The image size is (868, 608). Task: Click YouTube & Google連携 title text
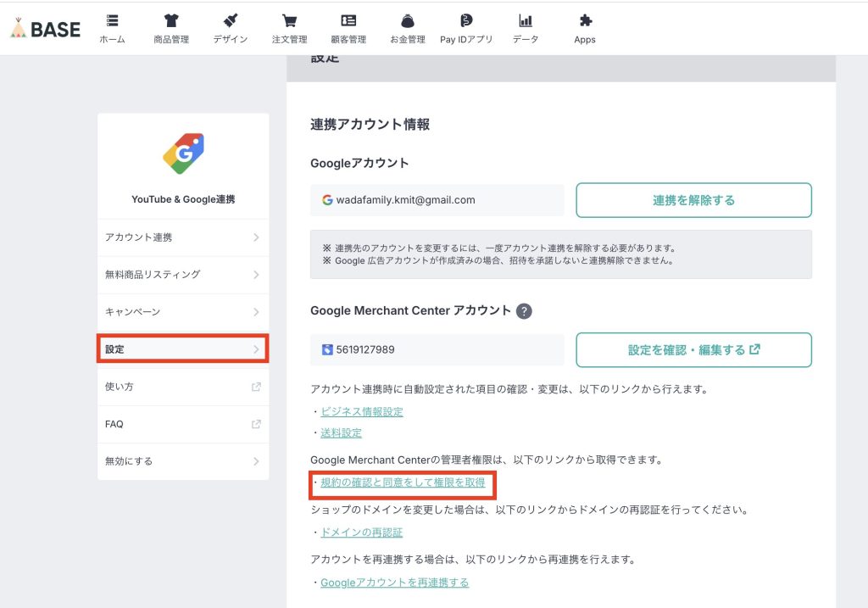click(183, 199)
